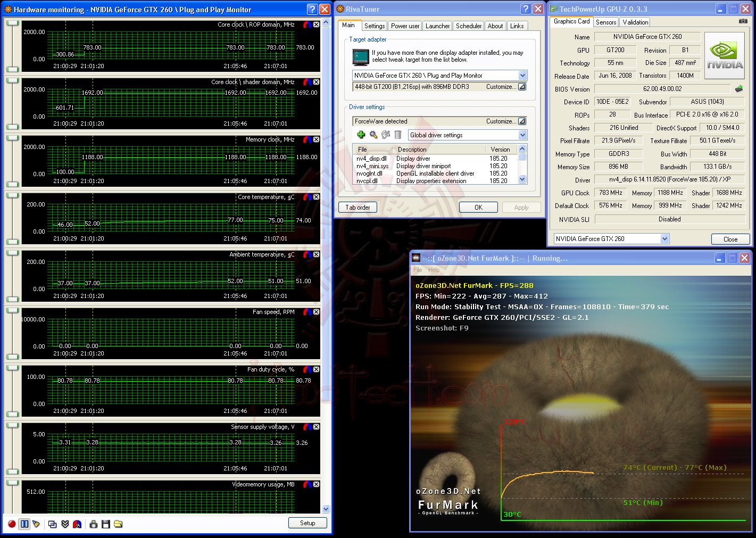Open setup icon of Fan duty cycle graph

(307, 369)
